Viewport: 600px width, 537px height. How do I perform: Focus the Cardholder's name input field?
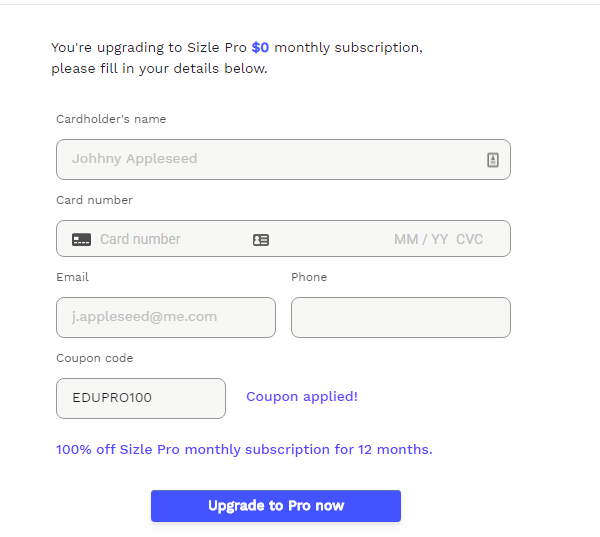270,160
